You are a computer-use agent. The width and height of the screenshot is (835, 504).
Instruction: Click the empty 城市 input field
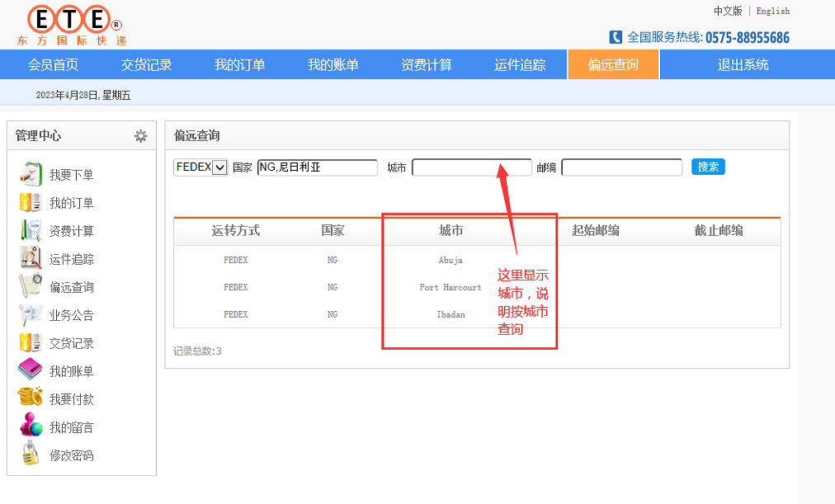[x=472, y=167]
